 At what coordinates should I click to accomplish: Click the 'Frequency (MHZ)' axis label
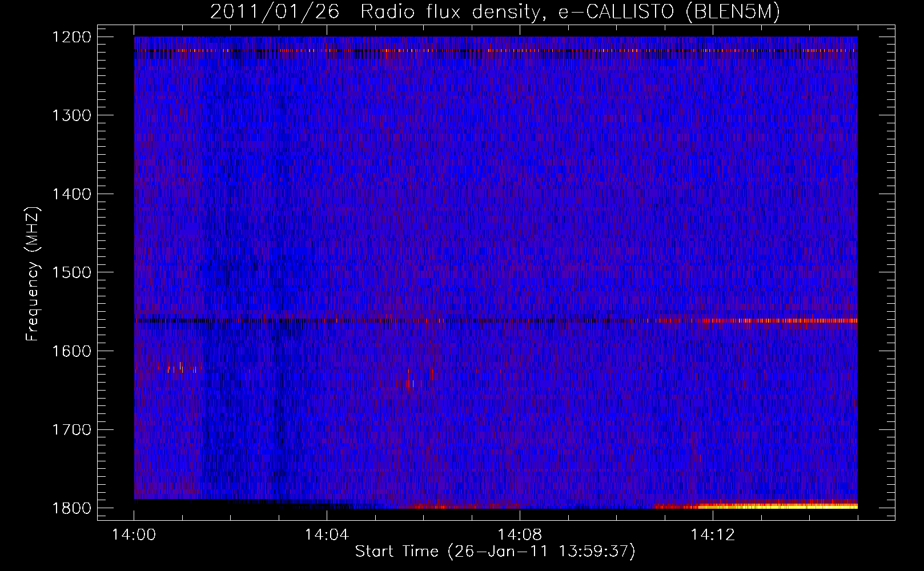(33, 274)
